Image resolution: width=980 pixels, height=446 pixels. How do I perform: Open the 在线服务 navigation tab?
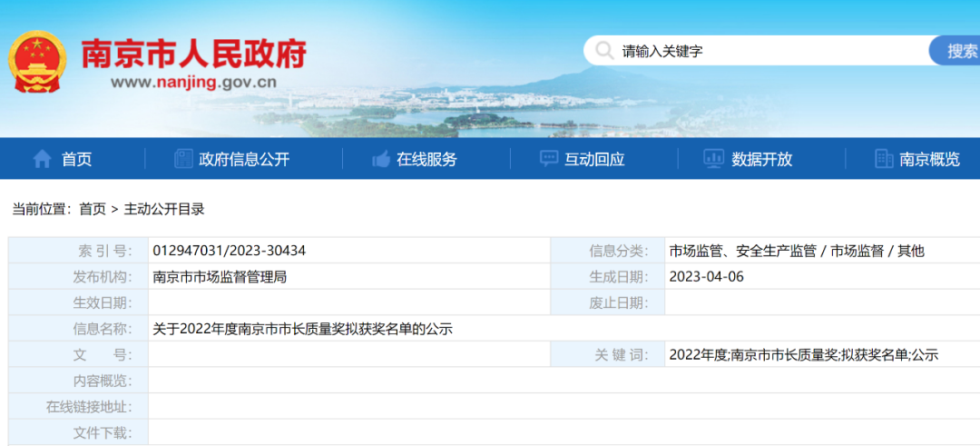(426, 160)
